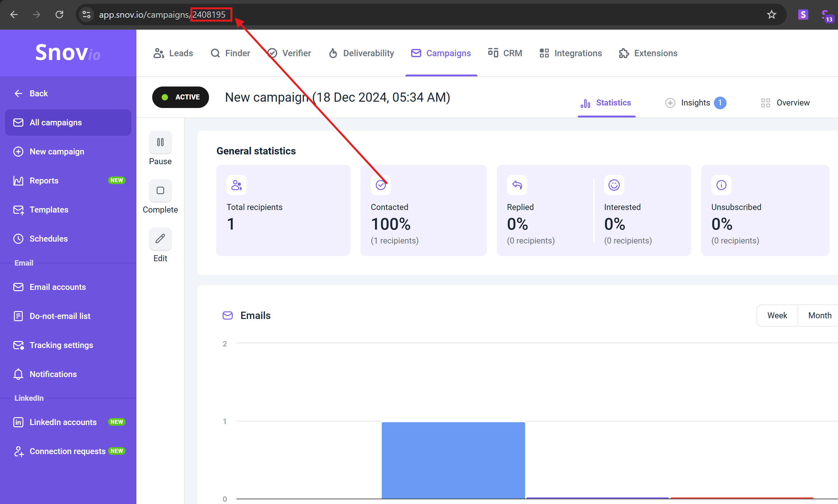This screenshot has width=838, height=504.
Task: Complete the campaign with square icon
Action: coord(160,190)
